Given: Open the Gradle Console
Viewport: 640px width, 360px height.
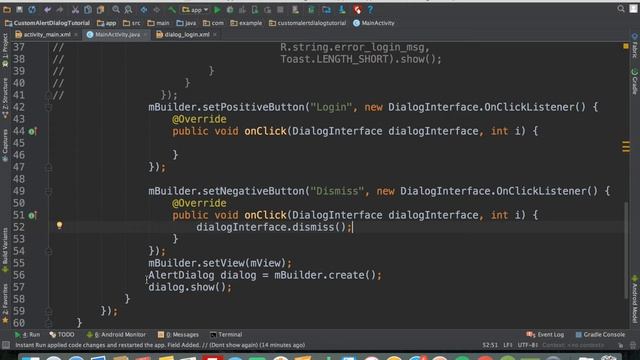Looking at the screenshot, I should pyautogui.click(x=600, y=335).
